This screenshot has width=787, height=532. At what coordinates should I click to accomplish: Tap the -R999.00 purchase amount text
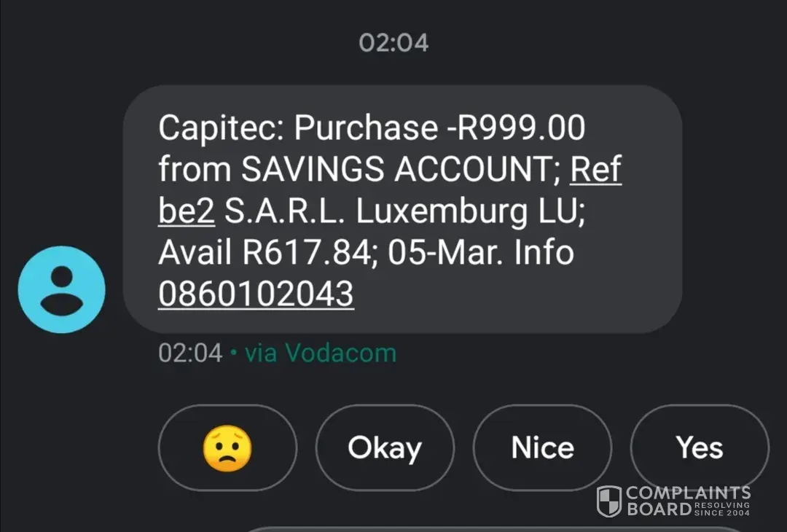(x=516, y=129)
